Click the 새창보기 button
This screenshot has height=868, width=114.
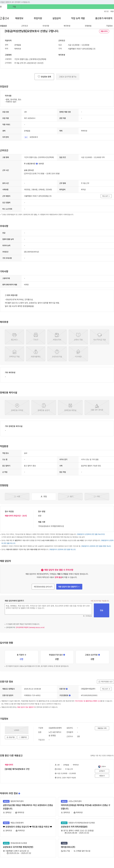click(x=102, y=776)
